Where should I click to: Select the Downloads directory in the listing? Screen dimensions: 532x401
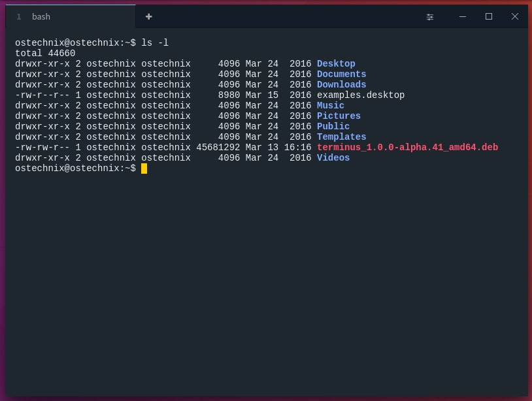341,84
